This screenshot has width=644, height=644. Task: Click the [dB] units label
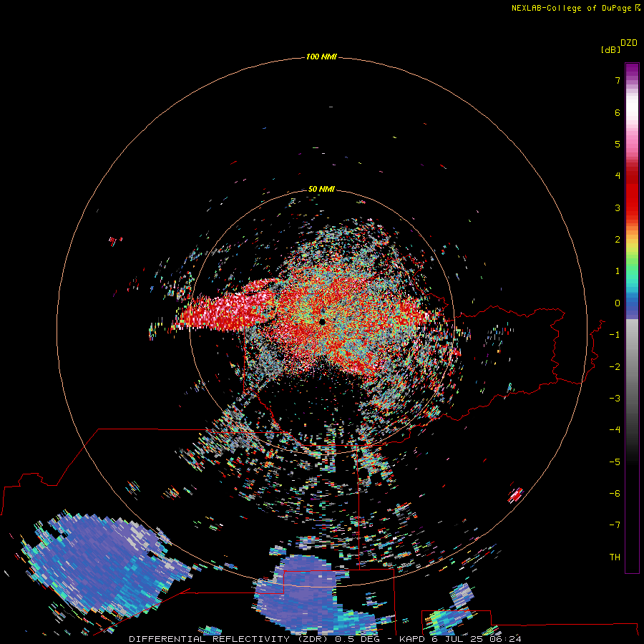pos(611,50)
